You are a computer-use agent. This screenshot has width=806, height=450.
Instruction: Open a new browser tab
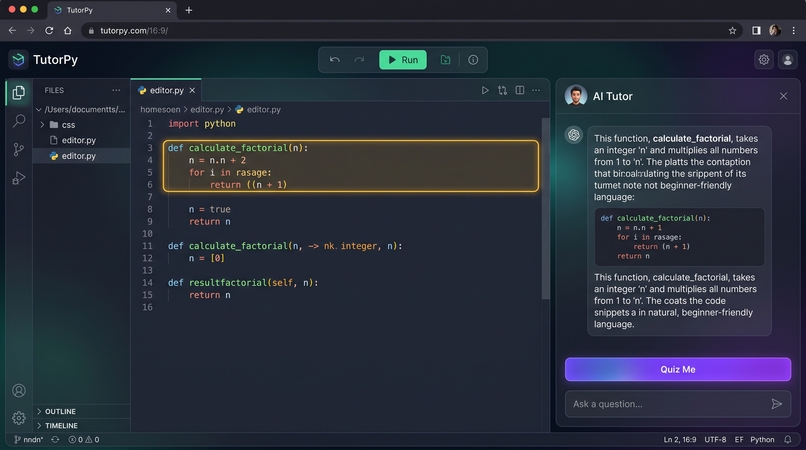189,10
